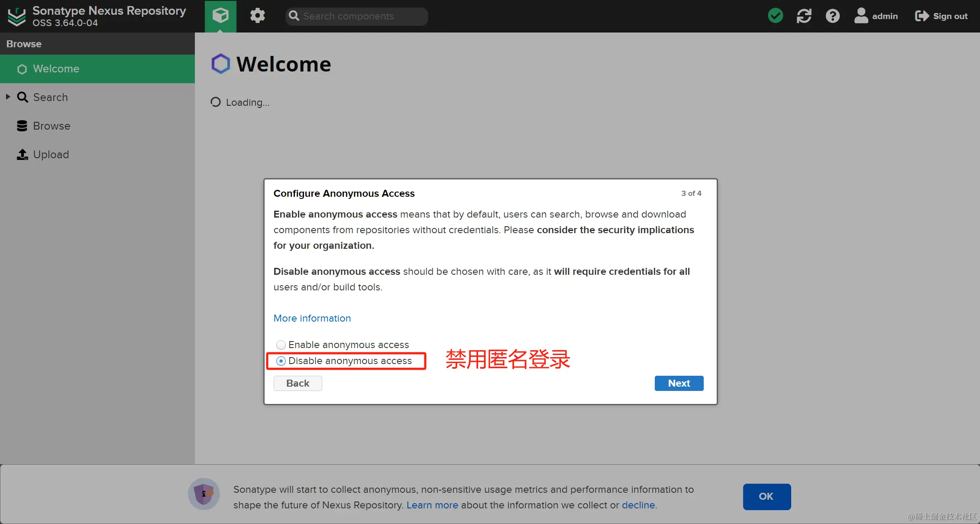Image resolution: width=980 pixels, height=524 pixels.
Task: Open the help question mark icon
Action: coord(832,16)
